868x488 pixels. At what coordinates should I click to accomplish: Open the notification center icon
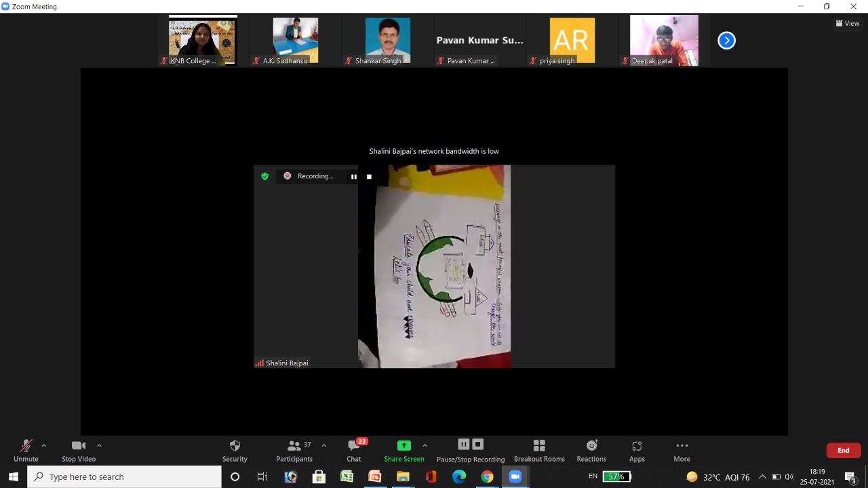point(850,476)
